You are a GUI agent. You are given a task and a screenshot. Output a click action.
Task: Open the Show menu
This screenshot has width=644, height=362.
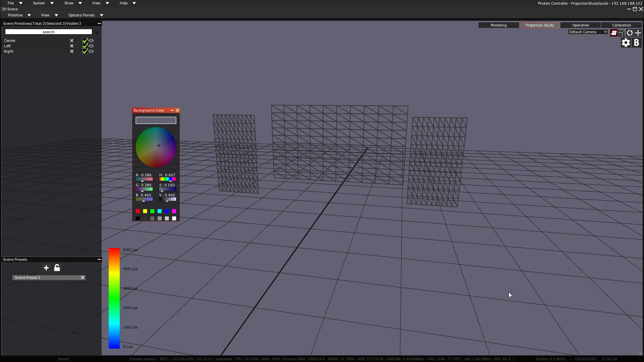tap(73, 3)
